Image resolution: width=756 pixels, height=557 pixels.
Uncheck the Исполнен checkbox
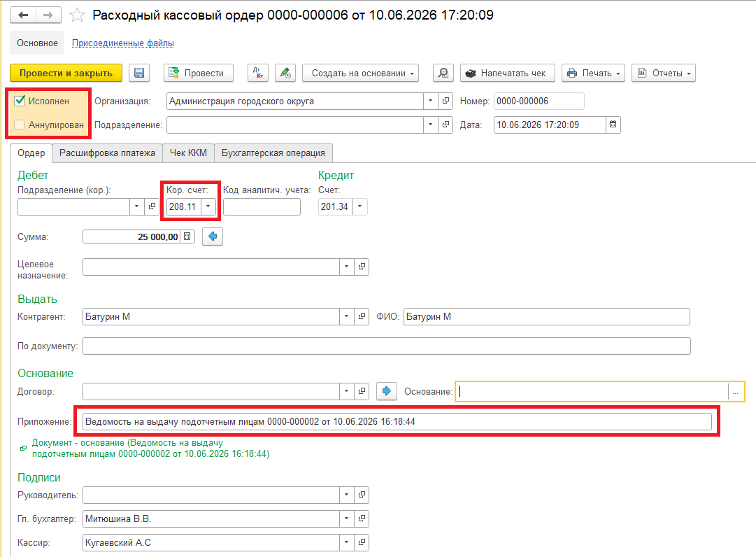(x=20, y=101)
